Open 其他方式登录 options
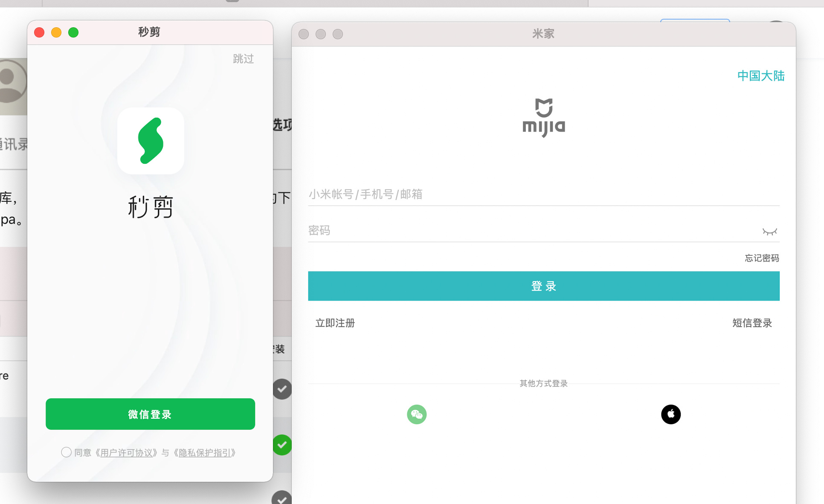This screenshot has width=824, height=504. coord(543,383)
